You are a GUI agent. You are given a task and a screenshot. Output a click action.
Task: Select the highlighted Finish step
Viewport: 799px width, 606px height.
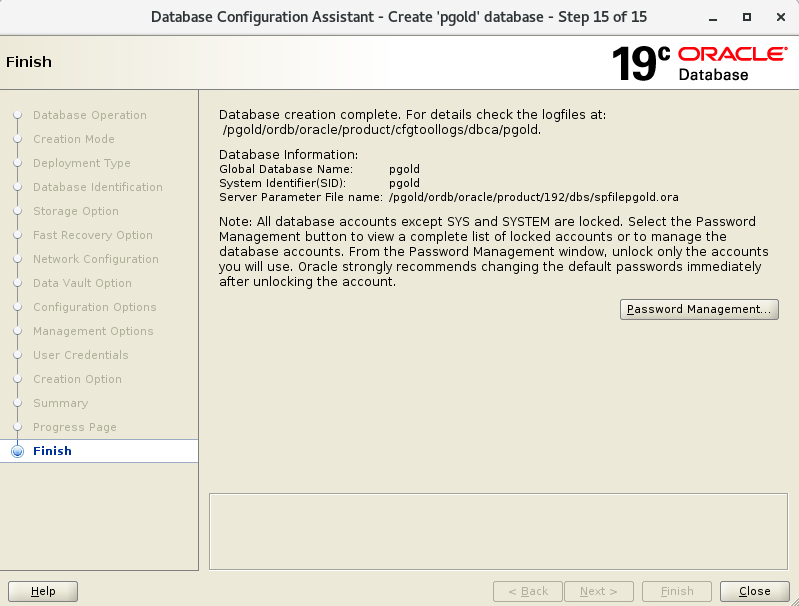coord(99,451)
